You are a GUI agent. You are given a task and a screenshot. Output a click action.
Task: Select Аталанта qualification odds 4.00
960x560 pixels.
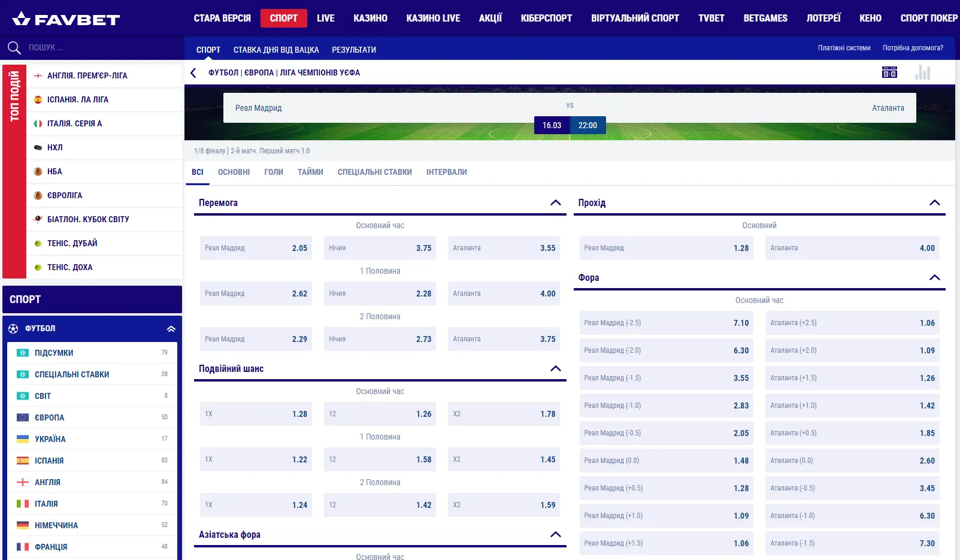click(852, 248)
